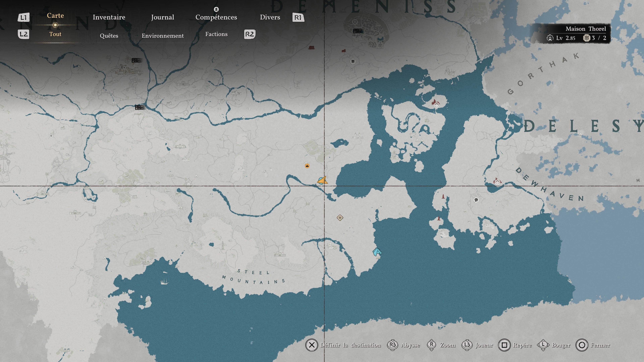
Task: Open the Journal tab
Action: click(x=163, y=17)
